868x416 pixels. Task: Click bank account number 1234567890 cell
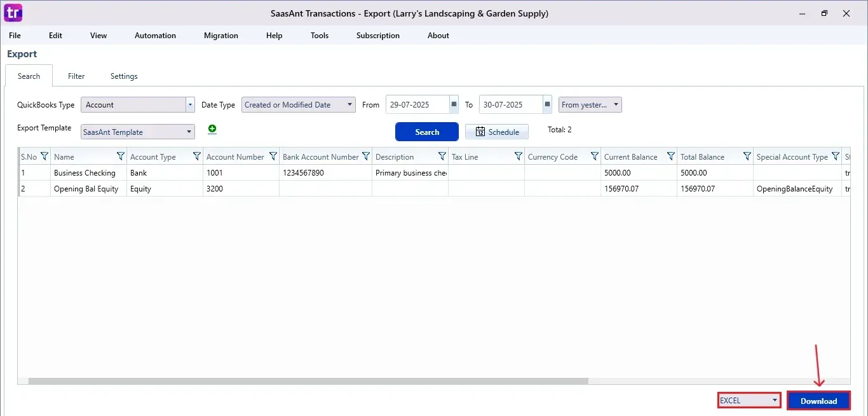325,172
